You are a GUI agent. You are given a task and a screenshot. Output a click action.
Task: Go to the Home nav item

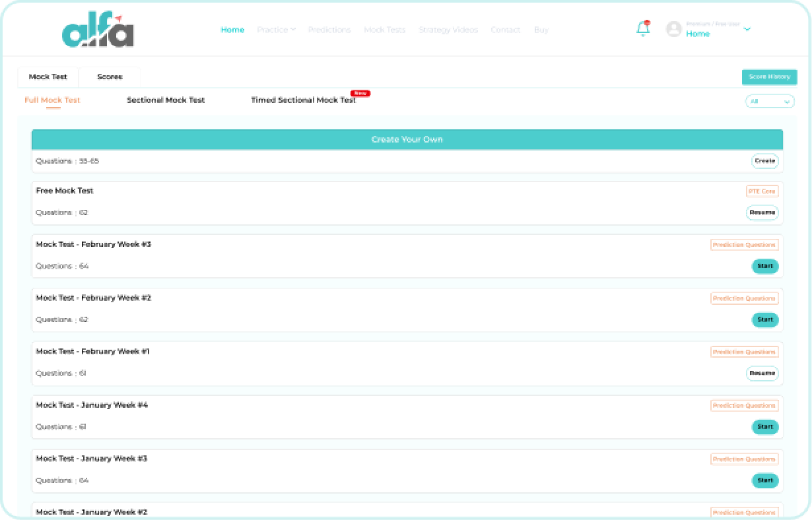pos(232,30)
